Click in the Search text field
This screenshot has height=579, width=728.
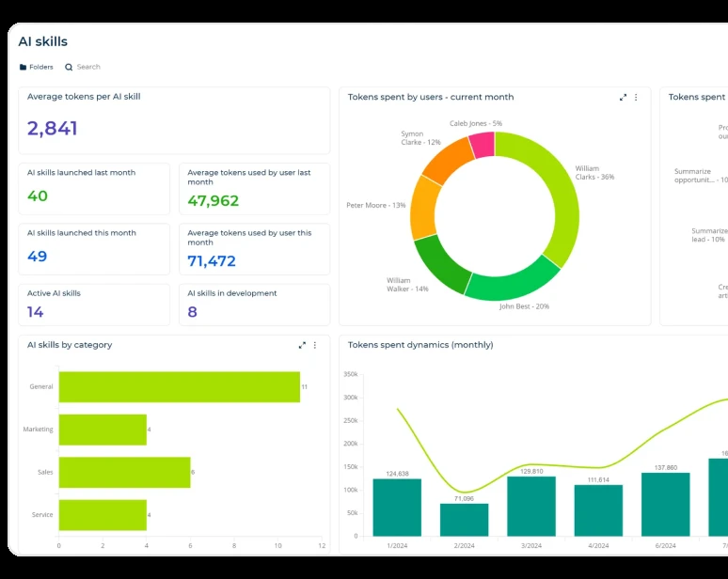tap(88, 67)
